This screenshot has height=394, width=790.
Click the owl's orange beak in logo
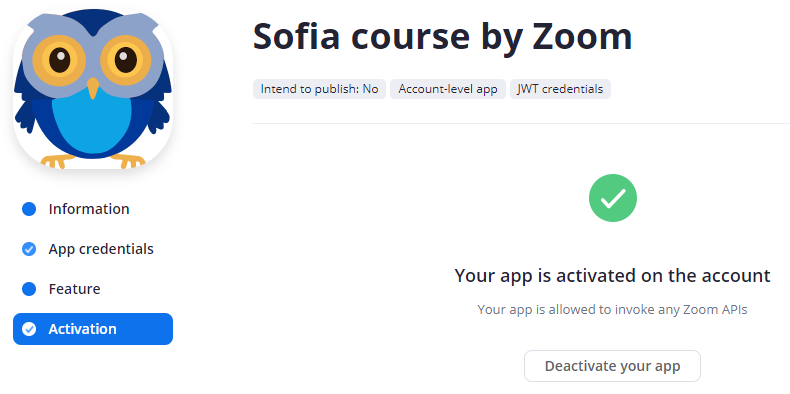point(93,88)
